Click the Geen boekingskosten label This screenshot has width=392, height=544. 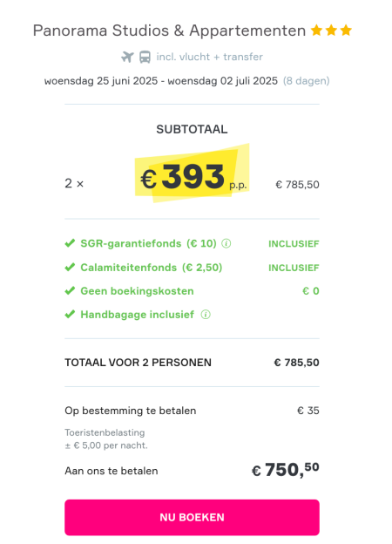[137, 290]
